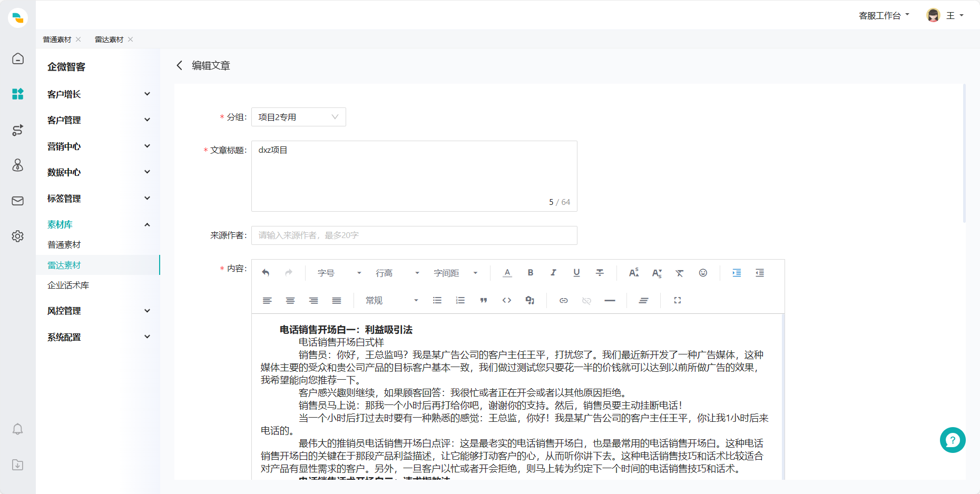Close the 雷达素材 tab
The width and height of the screenshot is (980, 494).
tap(131, 39)
